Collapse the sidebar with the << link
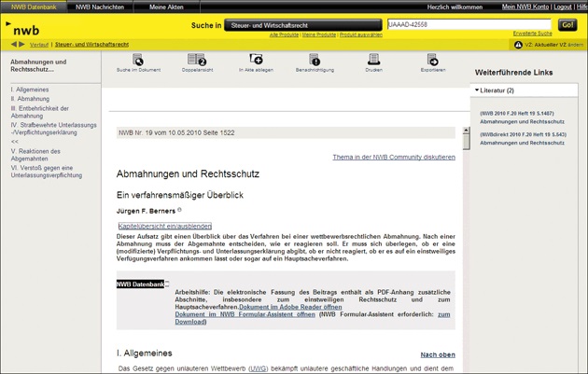588x374 pixels. (x=15, y=141)
